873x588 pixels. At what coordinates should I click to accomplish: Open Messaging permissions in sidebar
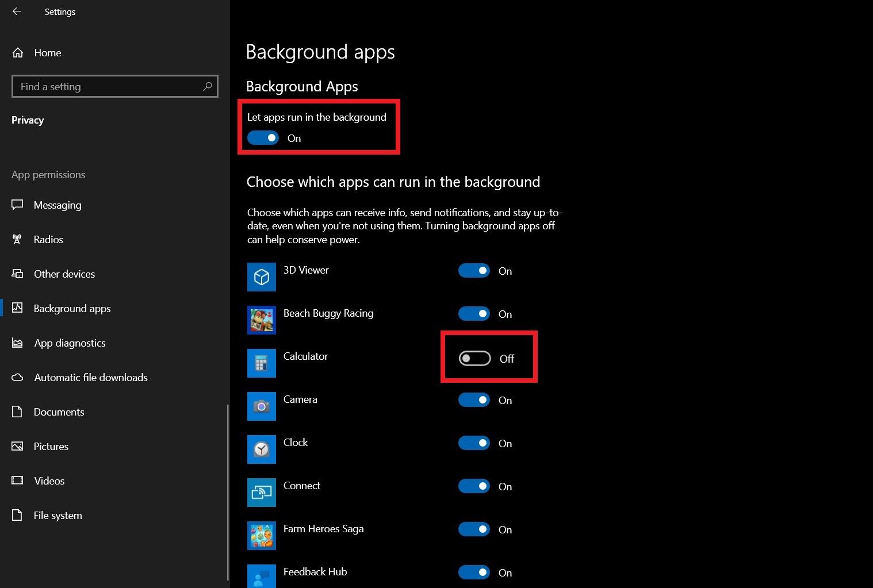[x=57, y=205]
